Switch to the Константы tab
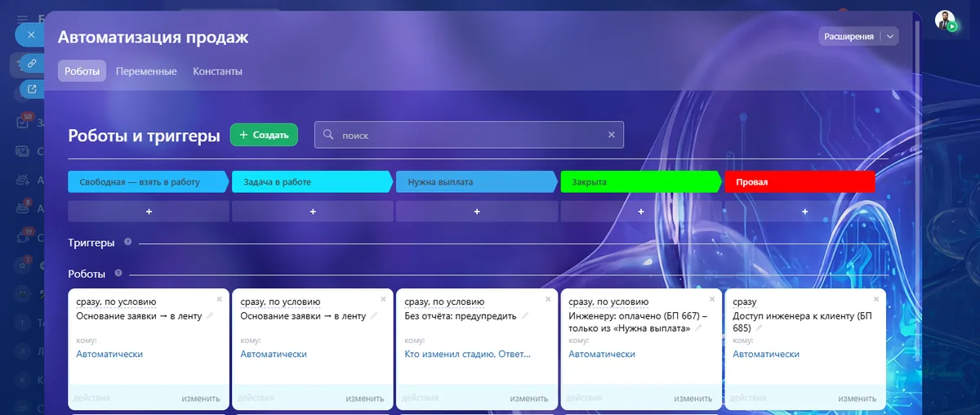 [x=217, y=71]
